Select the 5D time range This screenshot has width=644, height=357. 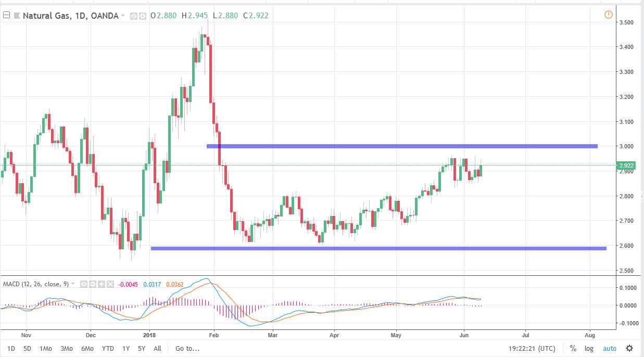coord(28,348)
